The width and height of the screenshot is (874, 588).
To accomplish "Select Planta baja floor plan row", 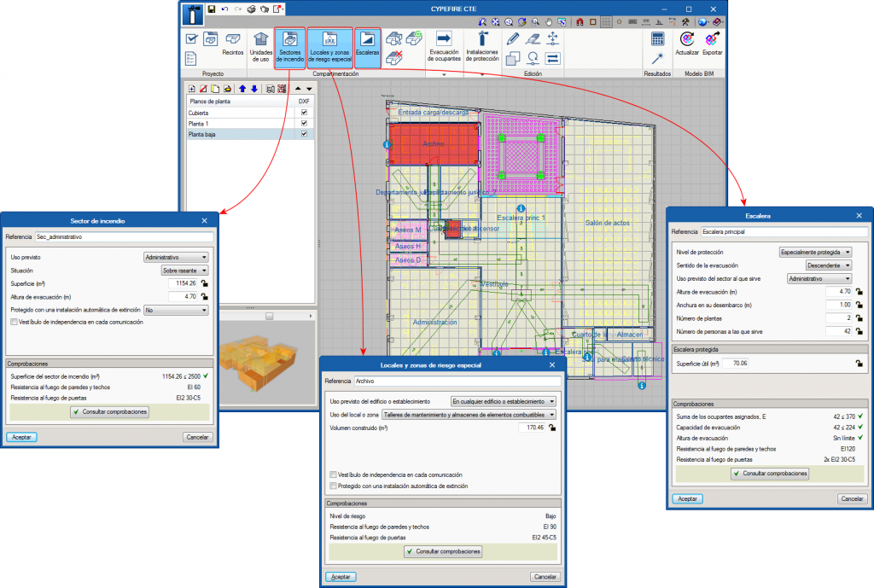I will click(x=250, y=134).
